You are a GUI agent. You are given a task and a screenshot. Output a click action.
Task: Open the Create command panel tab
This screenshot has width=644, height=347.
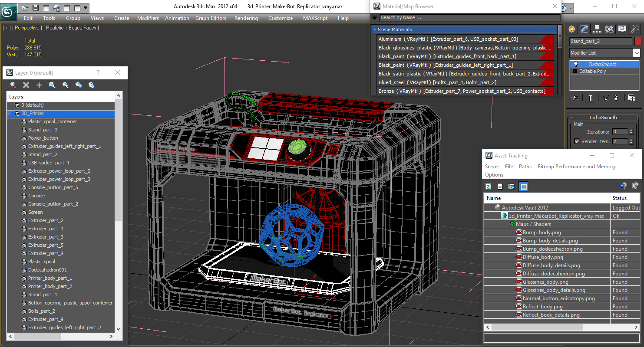(572, 29)
